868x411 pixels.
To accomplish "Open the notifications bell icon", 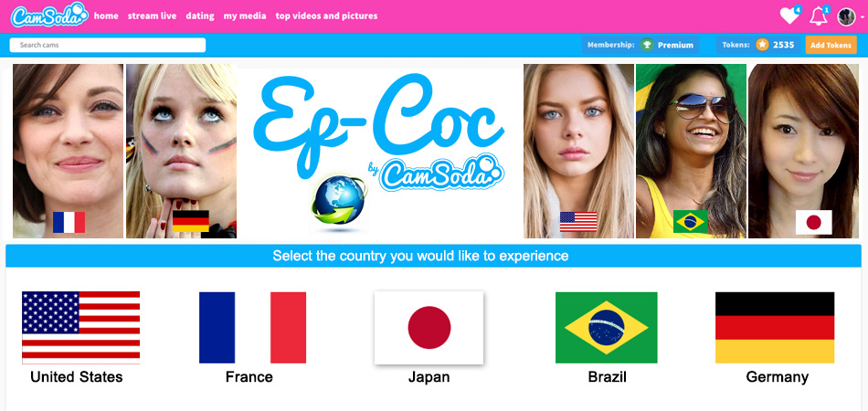I will point(818,16).
